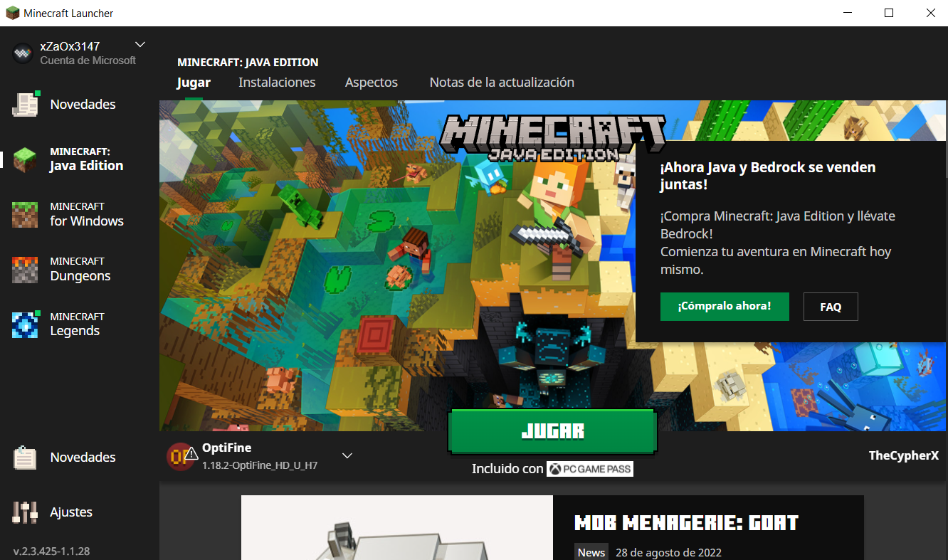
Task: Select the Minecraft Java Edition grass block icon
Action: [25, 159]
